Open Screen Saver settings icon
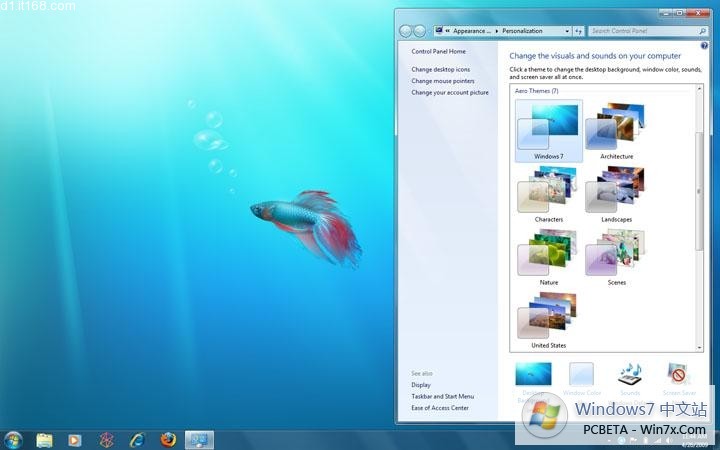 (x=678, y=375)
